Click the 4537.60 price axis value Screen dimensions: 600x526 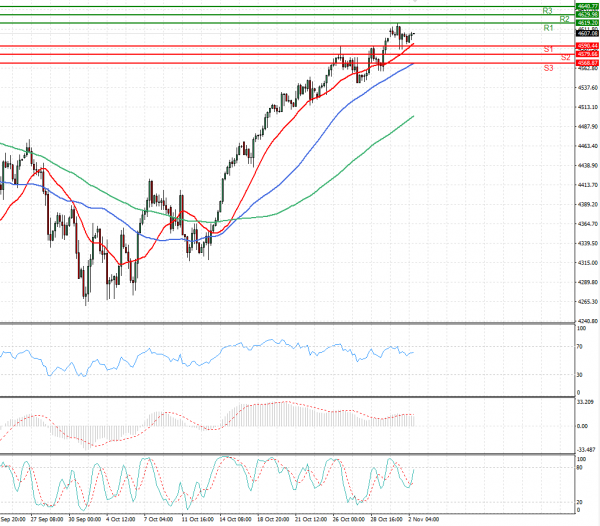click(x=588, y=88)
